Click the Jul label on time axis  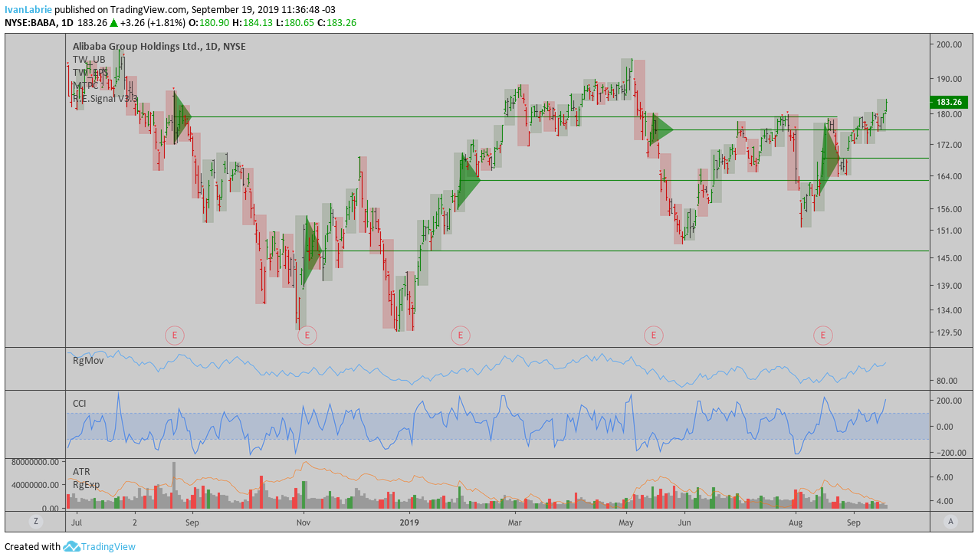coord(77,522)
